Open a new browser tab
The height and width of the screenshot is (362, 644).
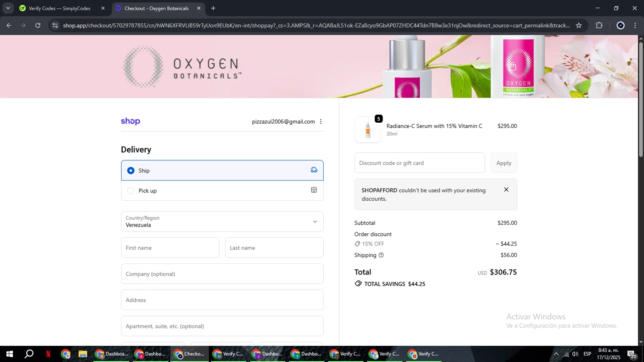[x=213, y=8]
